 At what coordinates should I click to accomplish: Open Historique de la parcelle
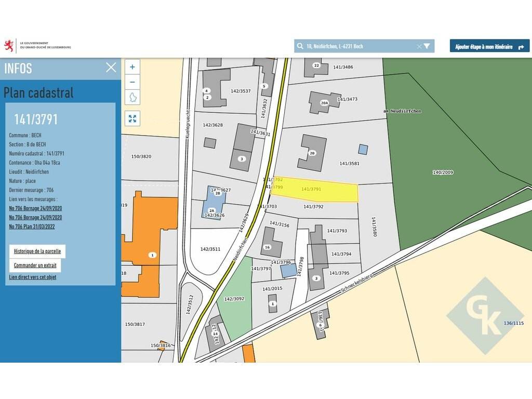[37, 251]
